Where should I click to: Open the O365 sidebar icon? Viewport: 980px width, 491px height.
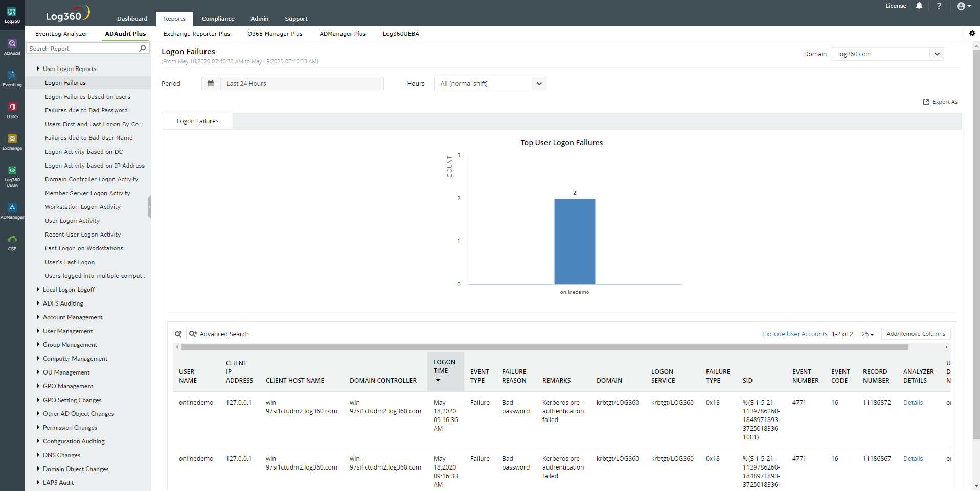click(x=12, y=110)
